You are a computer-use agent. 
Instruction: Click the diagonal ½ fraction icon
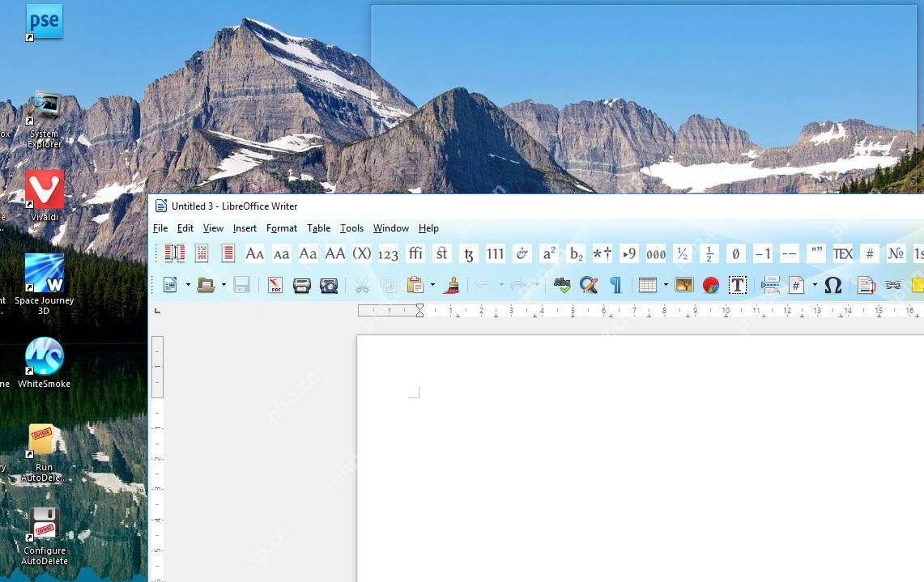tap(683, 253)
